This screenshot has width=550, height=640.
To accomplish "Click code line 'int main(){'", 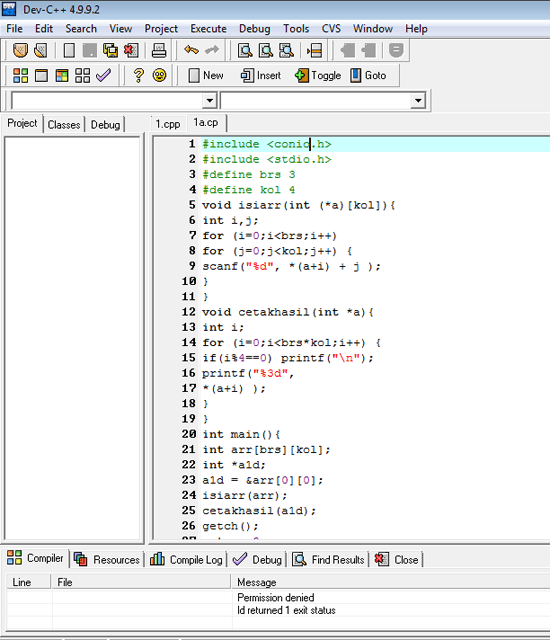I will (241, 434).
